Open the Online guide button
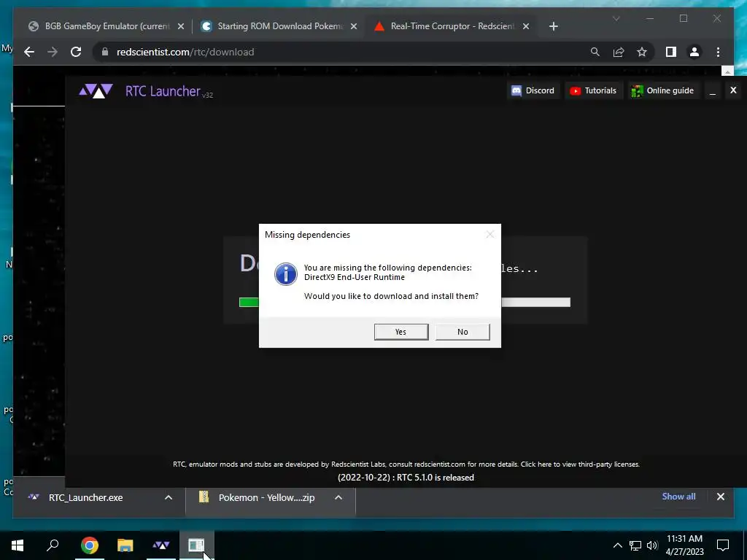The image size is (747, 560). [662, 90]
